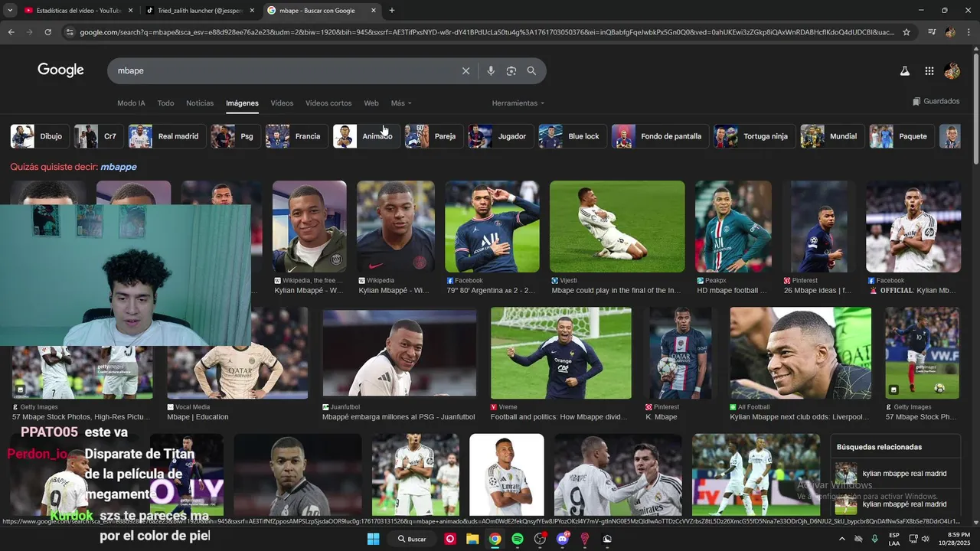980x551 pixels.
Task: Switch to the Web tab
Action: pos(371,103)
